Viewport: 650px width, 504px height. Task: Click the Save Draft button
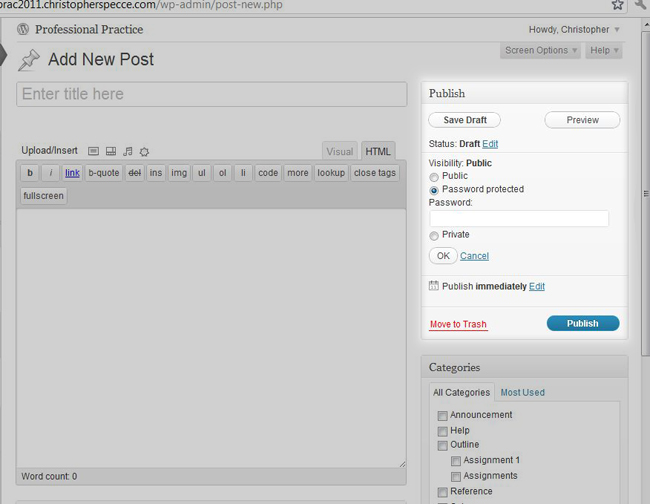[x=464, y=120]
